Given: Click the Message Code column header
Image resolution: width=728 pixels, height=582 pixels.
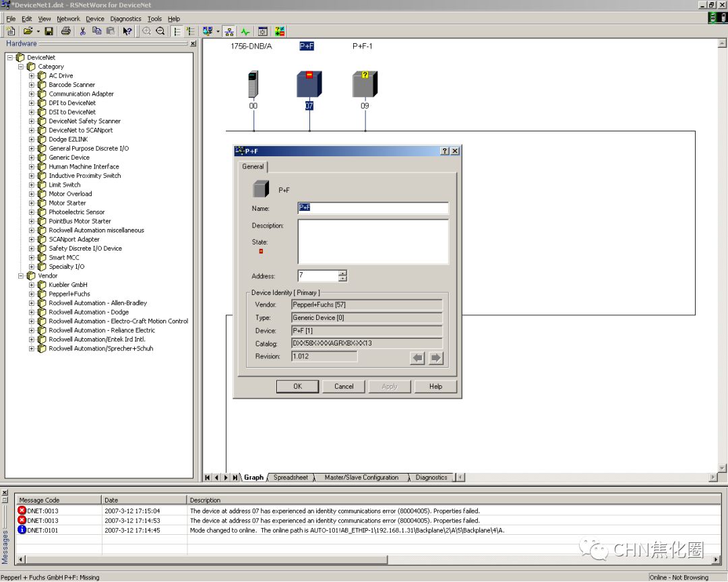Looking at the screenshot, I should click(x=59, y=500).
